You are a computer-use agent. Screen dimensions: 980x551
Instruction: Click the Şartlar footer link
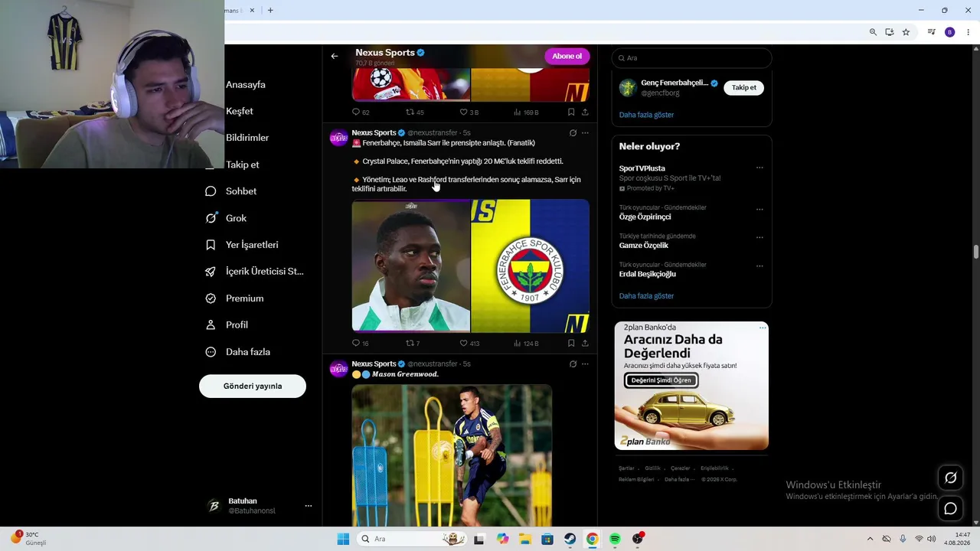tap(626, 468)
